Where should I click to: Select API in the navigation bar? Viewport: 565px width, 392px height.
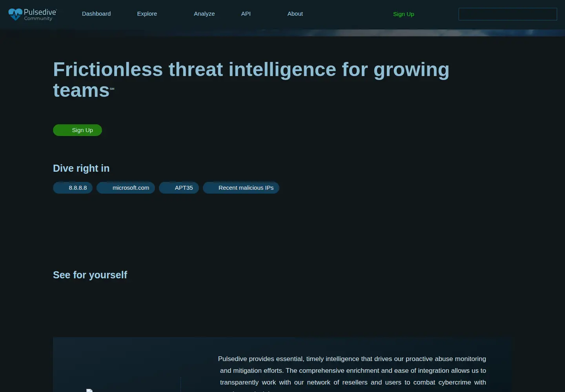click(x=246, y=14)
